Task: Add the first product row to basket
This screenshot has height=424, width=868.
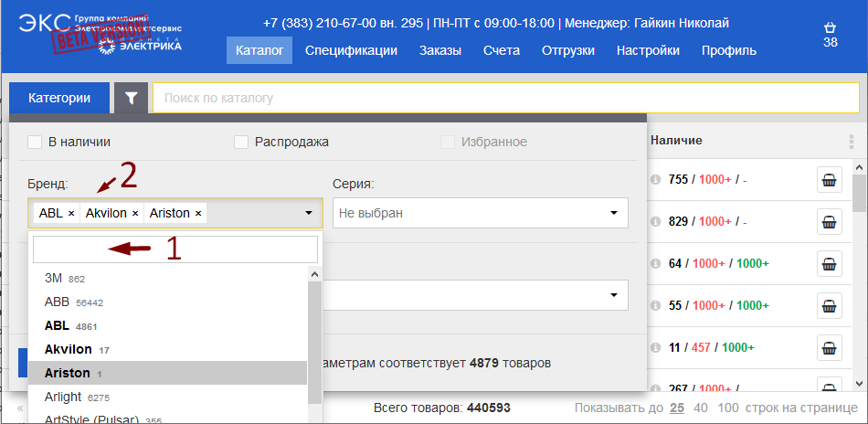Action: pos(828,180)
